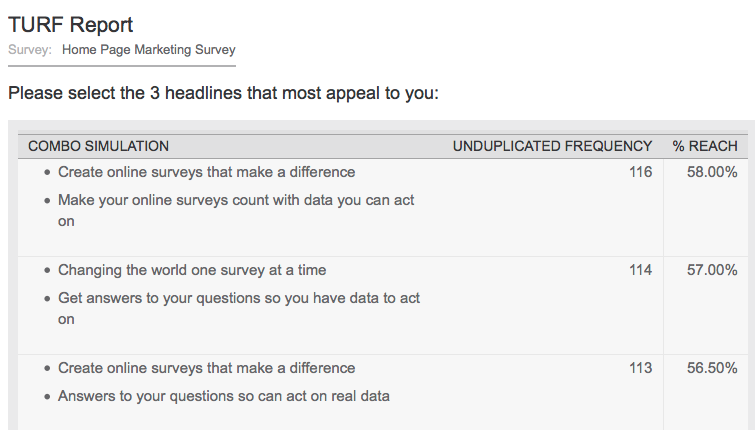
Task: Sort by UNDUPLICATED FREQUENCY column header
Action: tap(552, 146)
